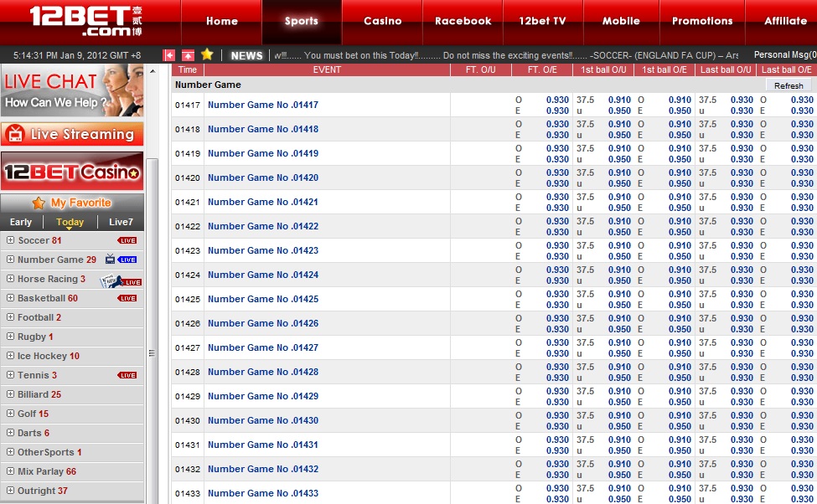Click the sidebar splitter grip handle

point(153,352)
